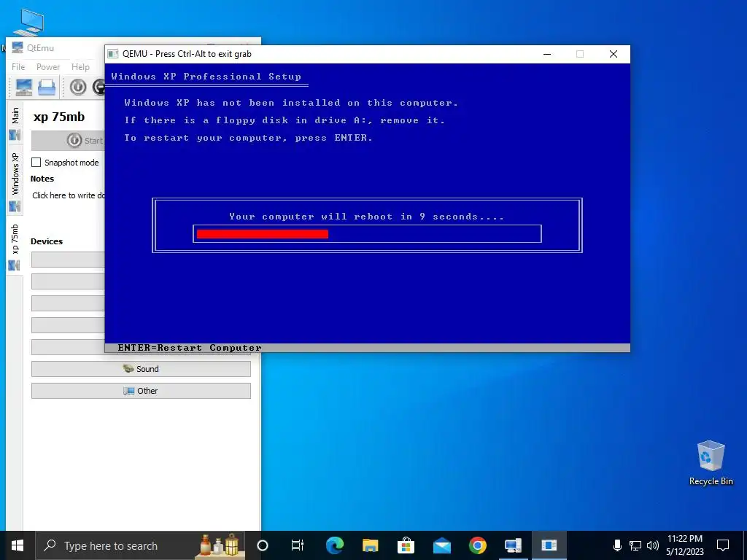Open the Recycle Bin desktop icon
747x560 pixels.
(x=711, y=462)
